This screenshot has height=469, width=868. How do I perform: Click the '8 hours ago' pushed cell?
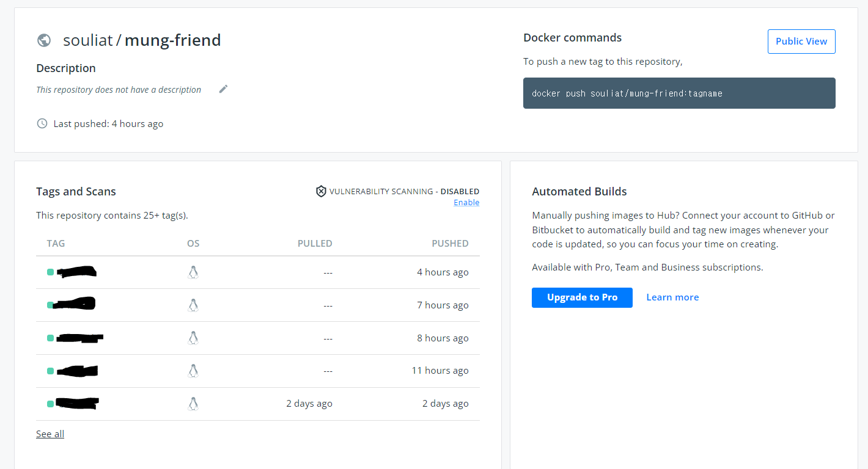click(443, 338)
